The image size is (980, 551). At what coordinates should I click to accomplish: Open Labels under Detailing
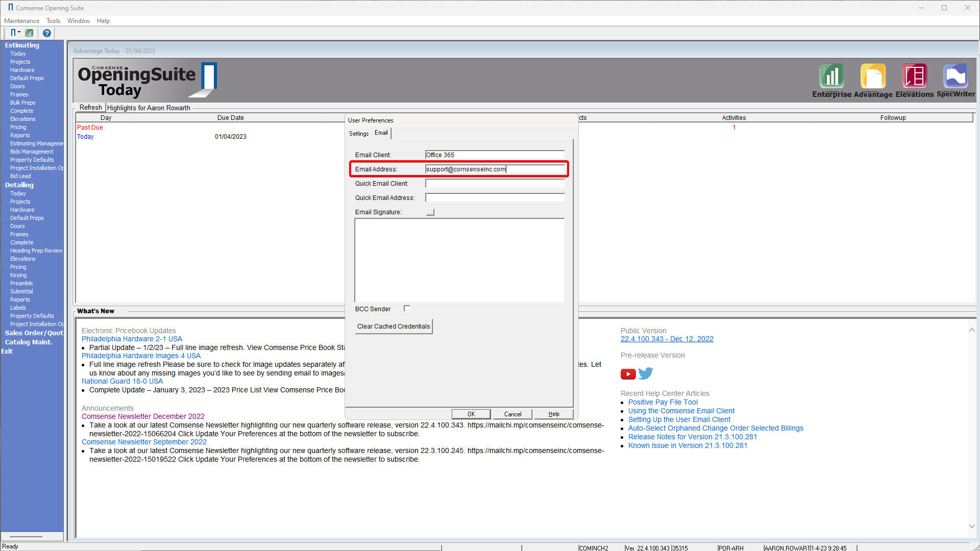click(x=18, y=308)
